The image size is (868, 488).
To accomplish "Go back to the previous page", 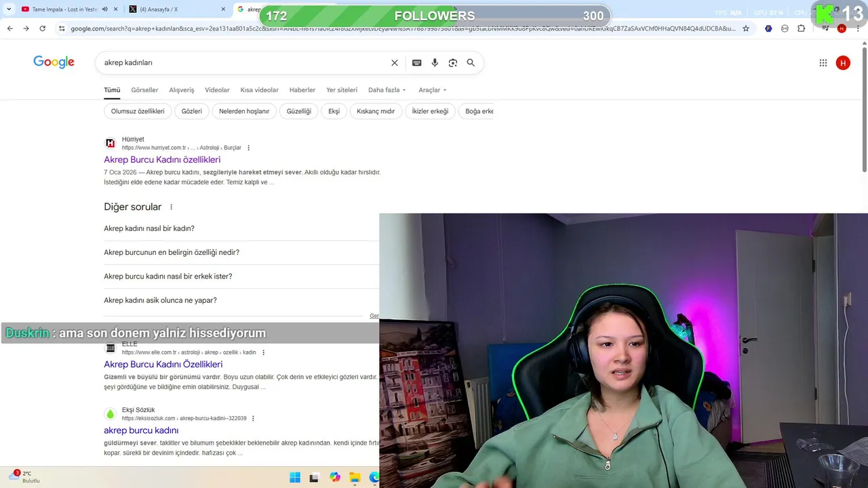I will coord(9,28).
